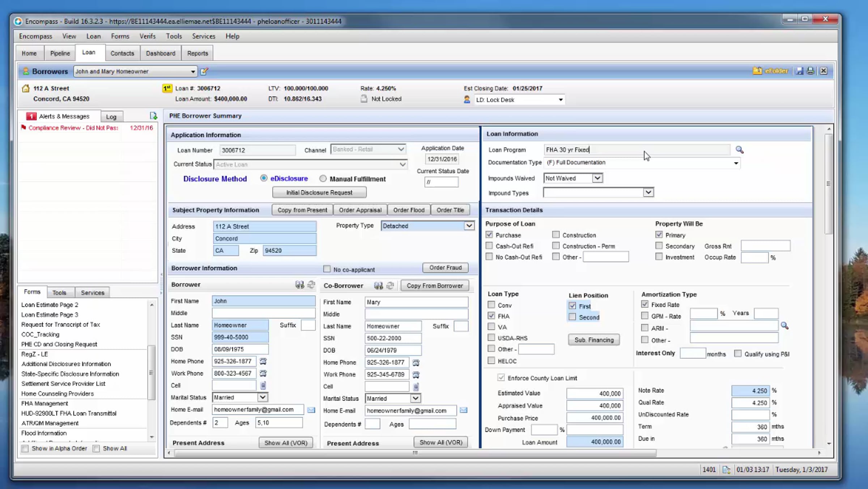Screen dimensions: 868x489
Task: Click the edit borrowers pencil icon
Action: 204,71
